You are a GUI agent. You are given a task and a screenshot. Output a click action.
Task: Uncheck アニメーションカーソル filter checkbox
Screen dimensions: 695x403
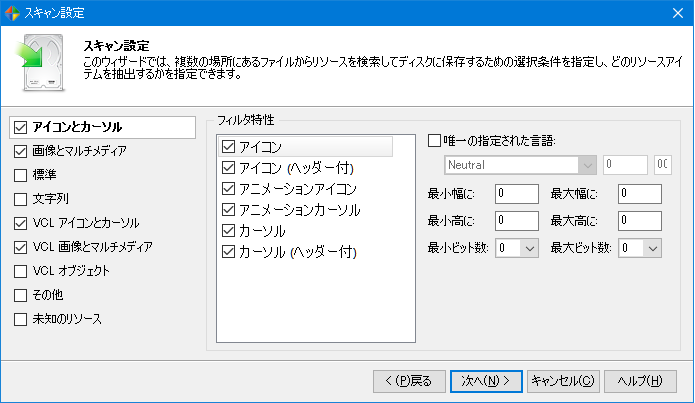[x=228, y=210]
